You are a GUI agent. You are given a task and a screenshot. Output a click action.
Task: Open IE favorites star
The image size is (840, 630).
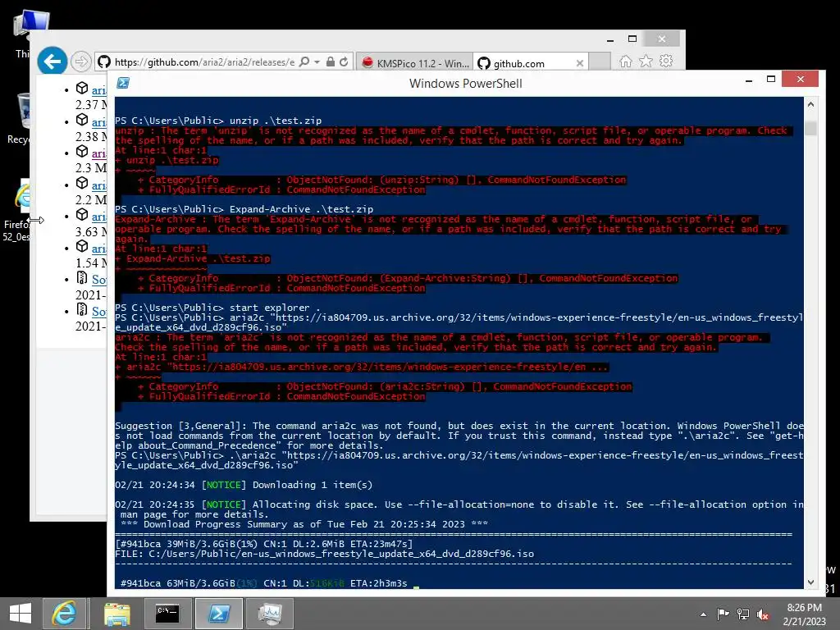point(646,62)
